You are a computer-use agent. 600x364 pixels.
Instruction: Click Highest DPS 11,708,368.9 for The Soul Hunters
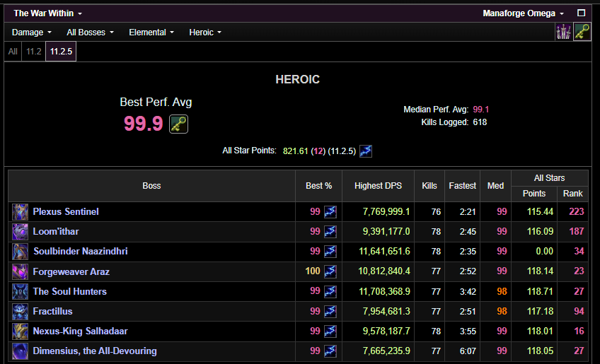point(385,291)
